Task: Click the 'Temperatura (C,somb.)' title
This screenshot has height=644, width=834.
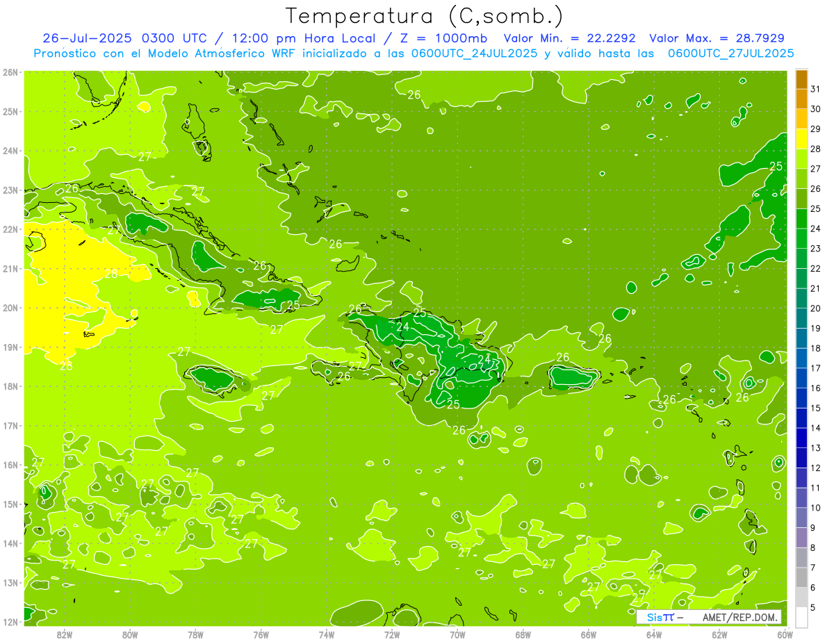Action: click(424, 16)
